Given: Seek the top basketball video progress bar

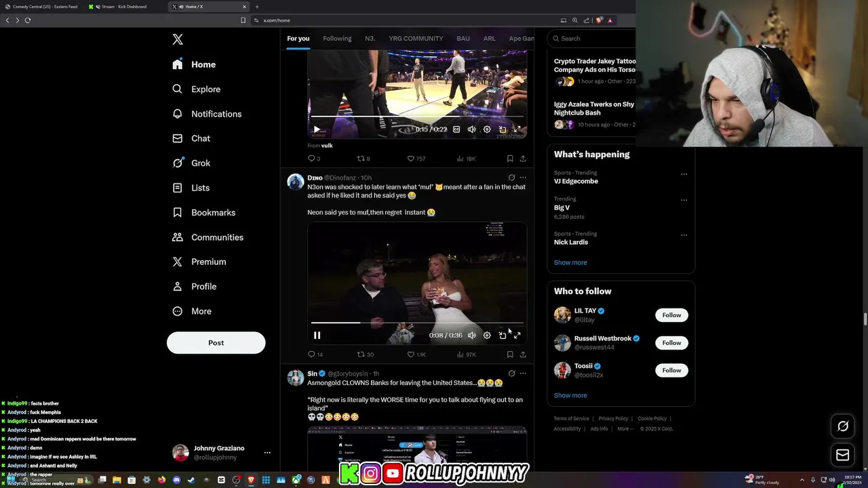Looking at the screenshot, I should click(417, 117).
